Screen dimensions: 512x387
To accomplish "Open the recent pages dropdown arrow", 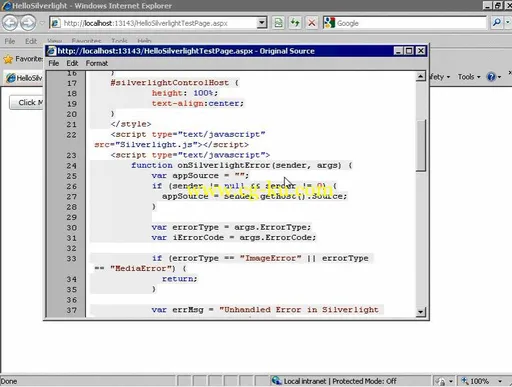I will (x=42, y=23).
